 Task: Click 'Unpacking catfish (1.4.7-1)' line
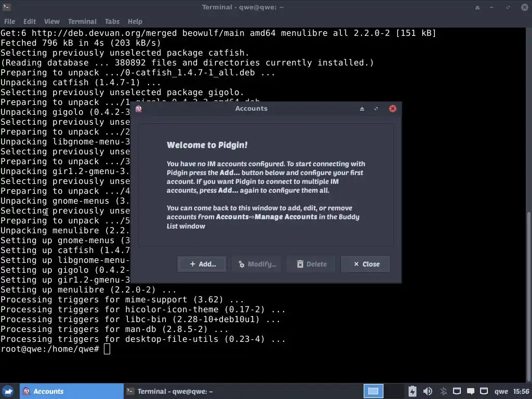(81, 83)
